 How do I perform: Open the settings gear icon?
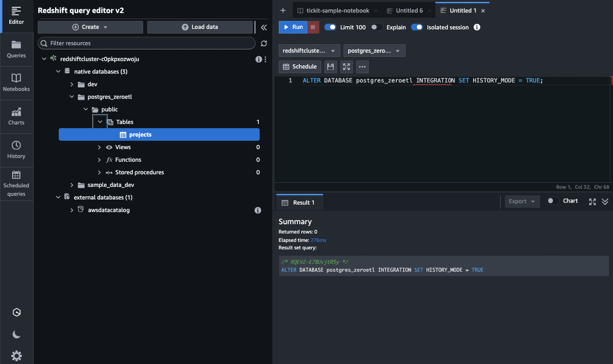17,356
